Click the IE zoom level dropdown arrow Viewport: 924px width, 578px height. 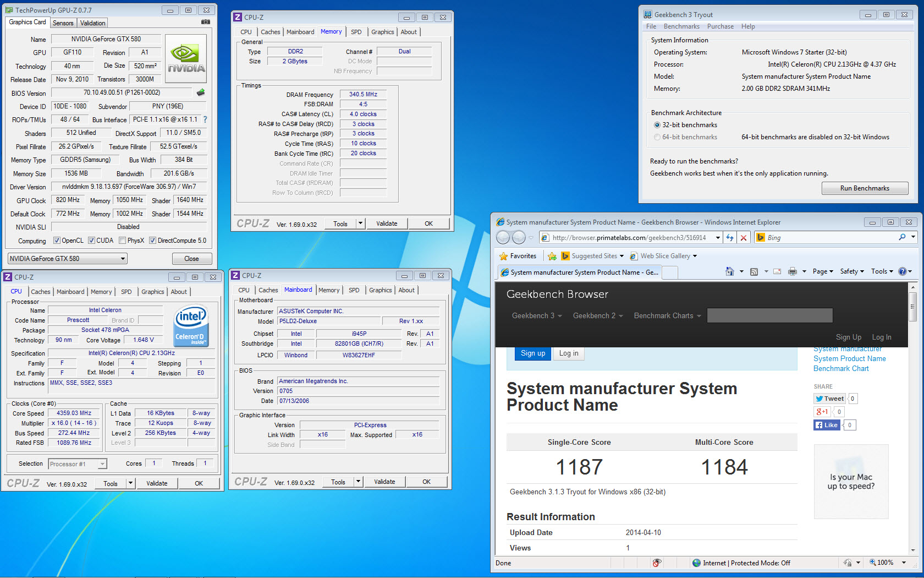[904, 563]
